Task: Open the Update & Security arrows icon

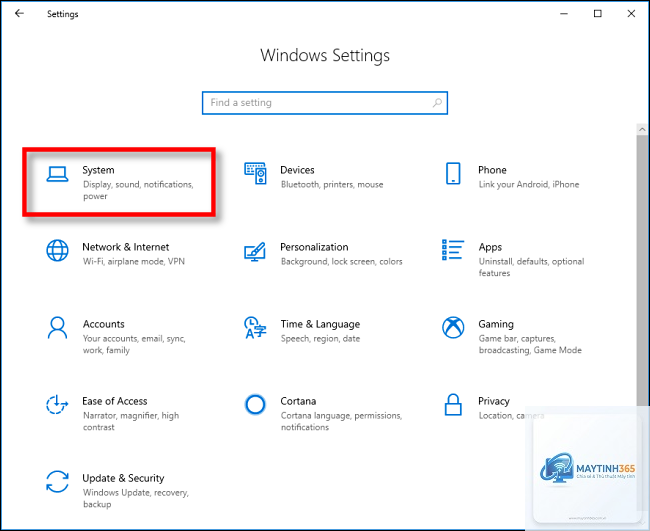Action: [57, 482]
